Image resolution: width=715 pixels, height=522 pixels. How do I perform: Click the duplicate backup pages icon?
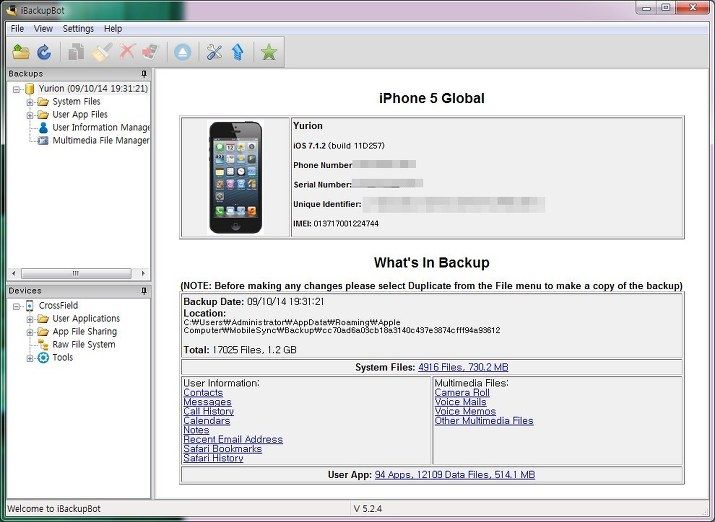(x=76, y=52)
